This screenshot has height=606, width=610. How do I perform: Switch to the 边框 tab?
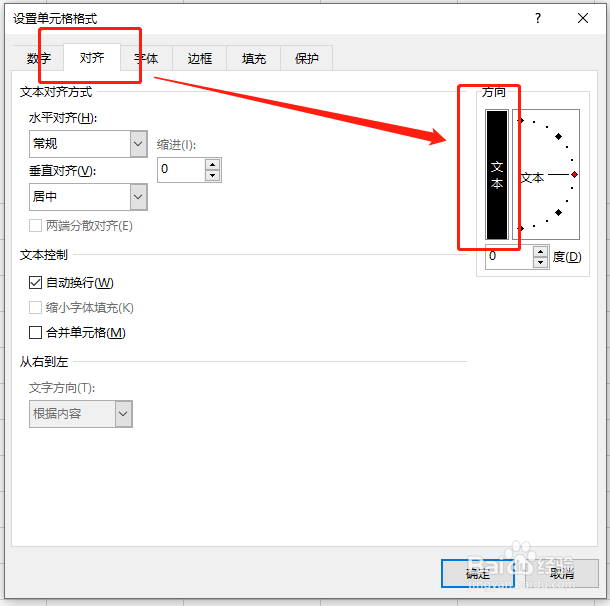[x=200, y=59]
